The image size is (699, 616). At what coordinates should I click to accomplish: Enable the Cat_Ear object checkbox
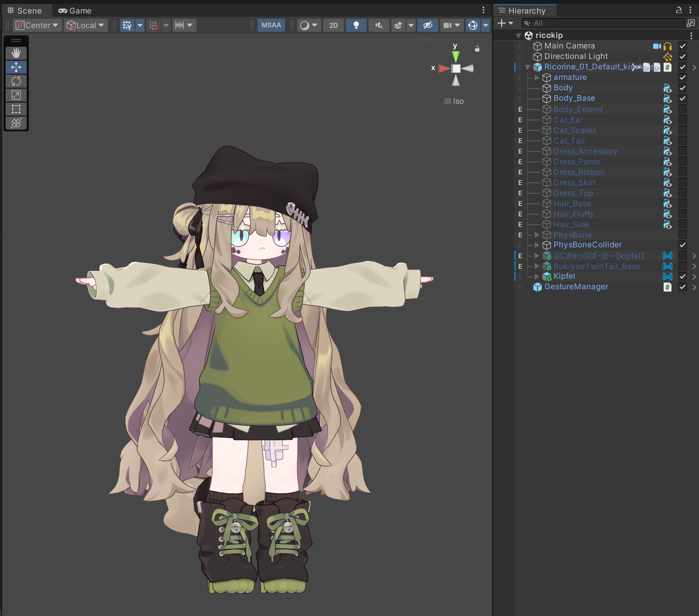click(x=682, y=120)
